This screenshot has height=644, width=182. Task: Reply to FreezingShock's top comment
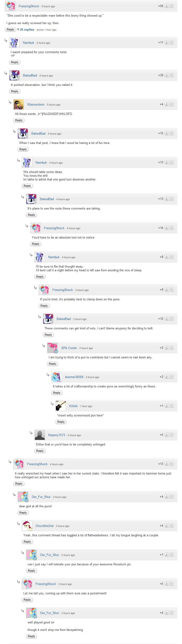11,29
